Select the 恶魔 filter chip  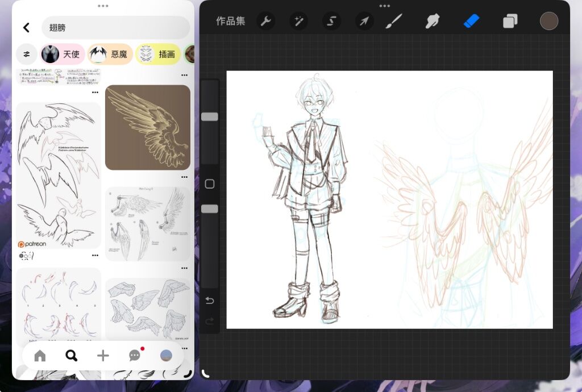click(110, 55)
